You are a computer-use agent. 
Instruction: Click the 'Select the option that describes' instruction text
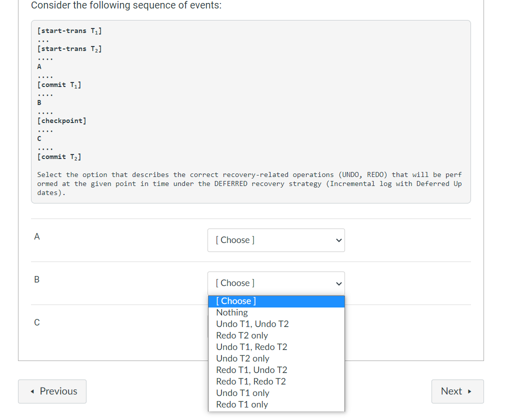click(249, 183)
